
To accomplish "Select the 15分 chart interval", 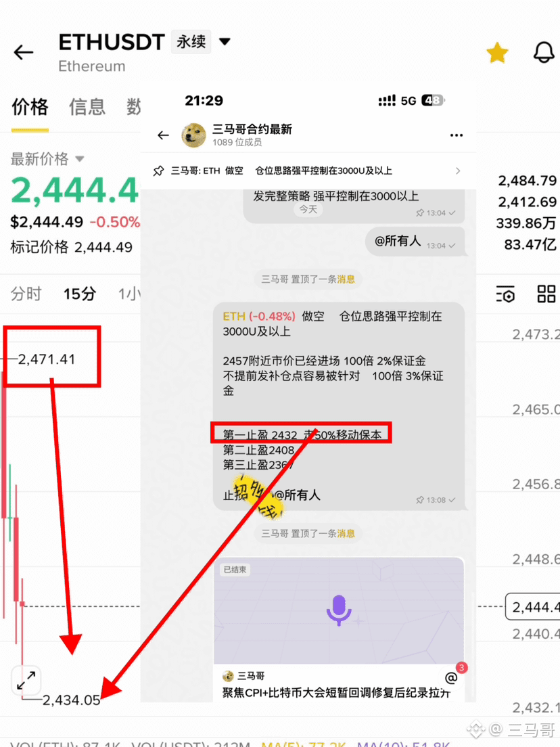I will click(80, 294).
